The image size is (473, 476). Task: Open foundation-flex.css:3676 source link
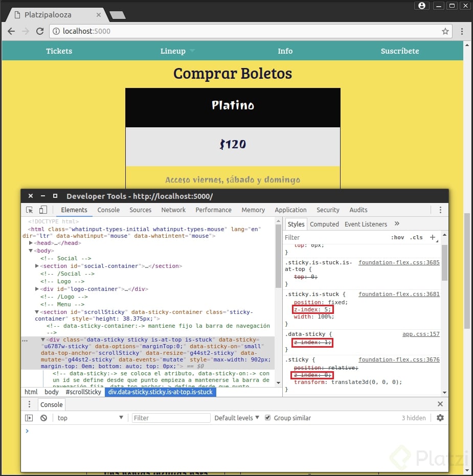399,359
